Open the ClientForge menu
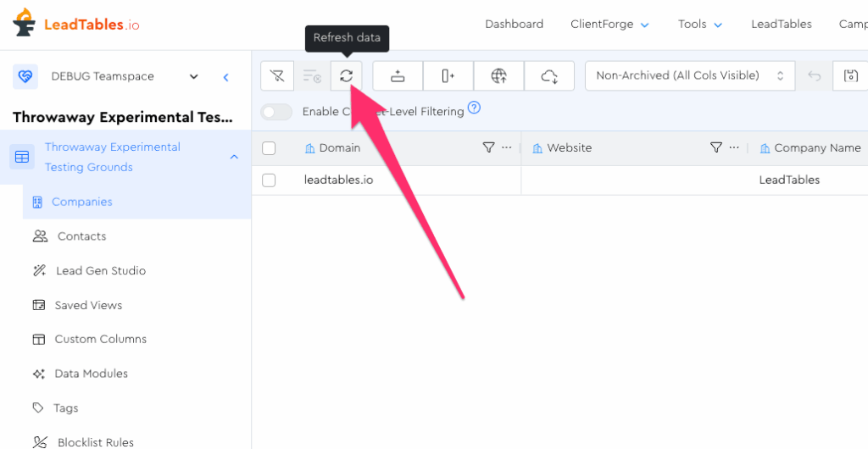 (609, 24)
